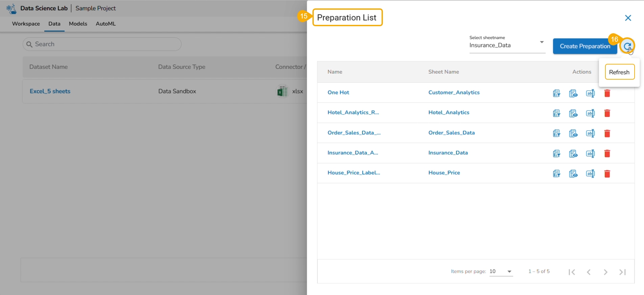Click the rename icon for Insurance_Data row
The height and width of the screenshot is (295, 644).
click(590, 154)
